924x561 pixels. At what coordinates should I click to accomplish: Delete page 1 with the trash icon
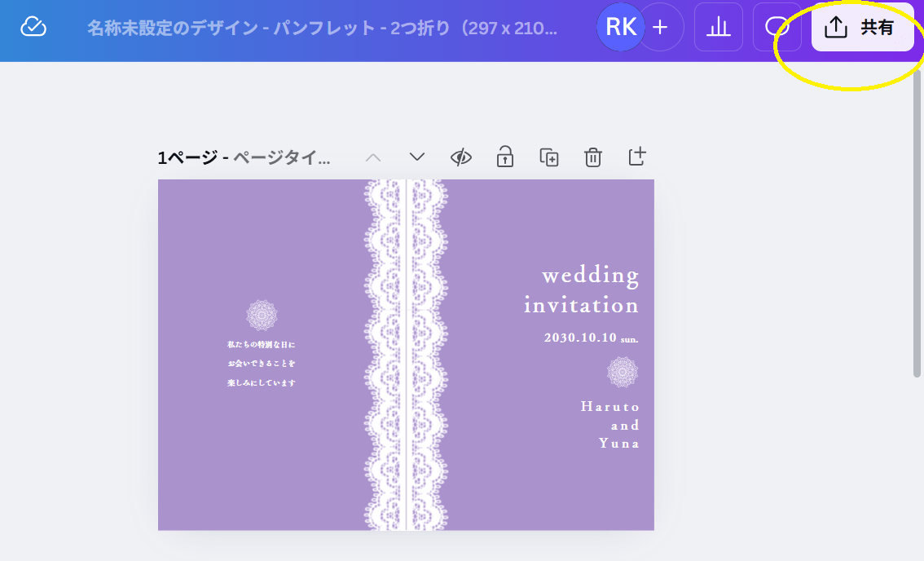click(x=593, y=157)
